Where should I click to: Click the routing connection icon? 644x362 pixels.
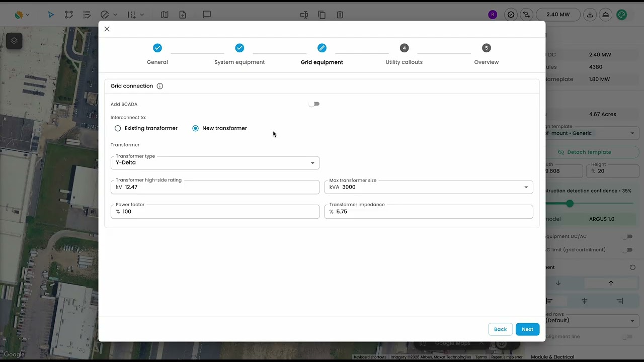coord(526,15)
